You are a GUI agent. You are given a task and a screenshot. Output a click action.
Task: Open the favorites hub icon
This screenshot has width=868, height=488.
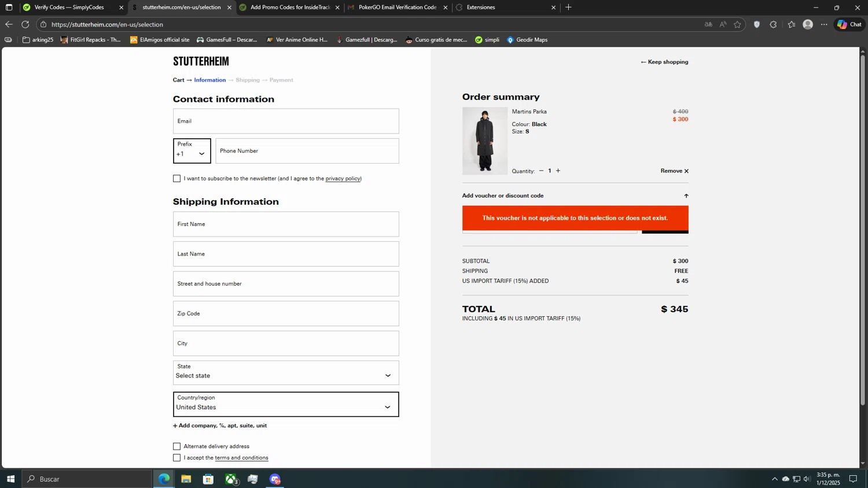(792, 24)
